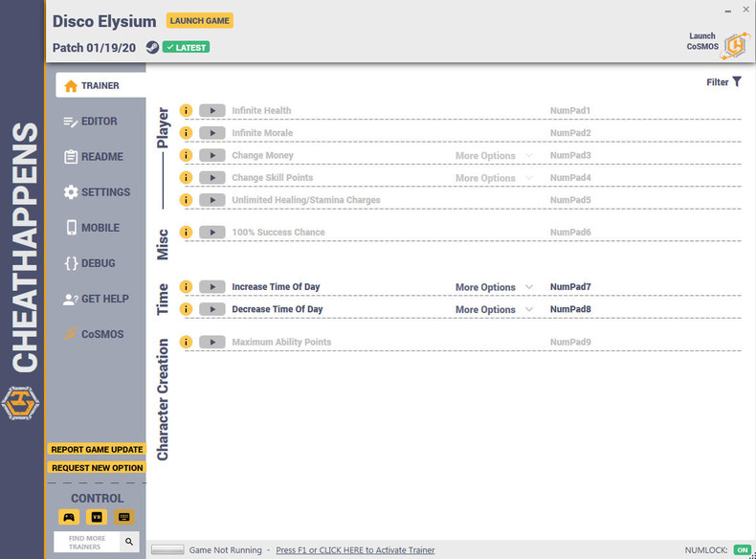
Task: Click the NumPad6 hotkey for Success Chance
Action: pos(570,232)
